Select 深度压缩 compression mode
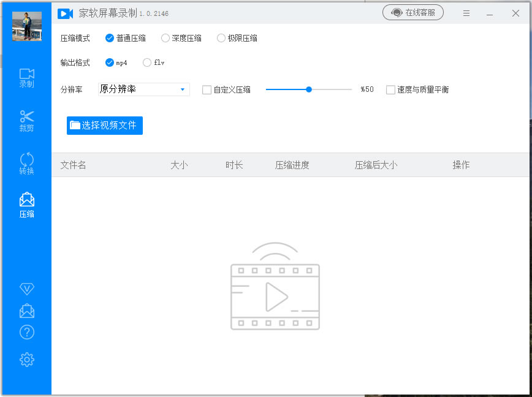 click(x=165, y=38)
